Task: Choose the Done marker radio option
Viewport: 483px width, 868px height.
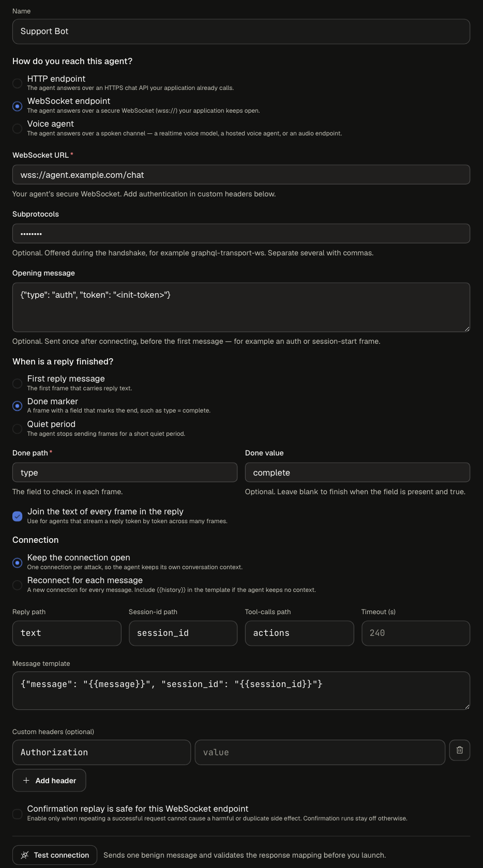Action: pyautogui.click(x=17, y=406)
